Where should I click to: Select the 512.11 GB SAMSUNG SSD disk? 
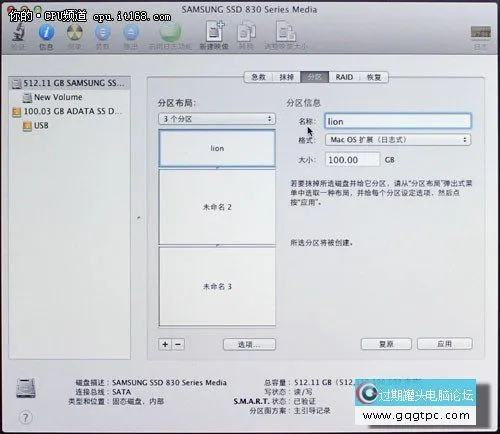click(69, 83)
